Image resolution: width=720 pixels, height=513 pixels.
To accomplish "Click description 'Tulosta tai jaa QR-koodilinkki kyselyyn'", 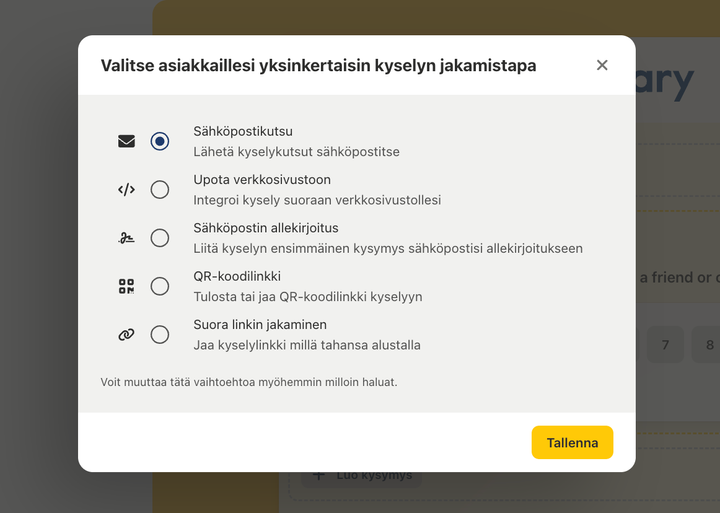I will click(x=308, y=297).
